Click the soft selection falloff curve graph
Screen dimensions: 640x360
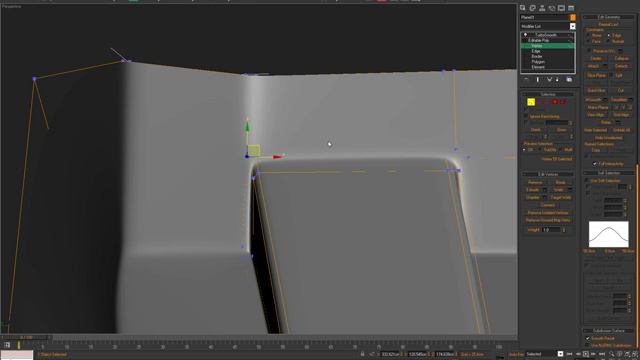coord(609,234)
